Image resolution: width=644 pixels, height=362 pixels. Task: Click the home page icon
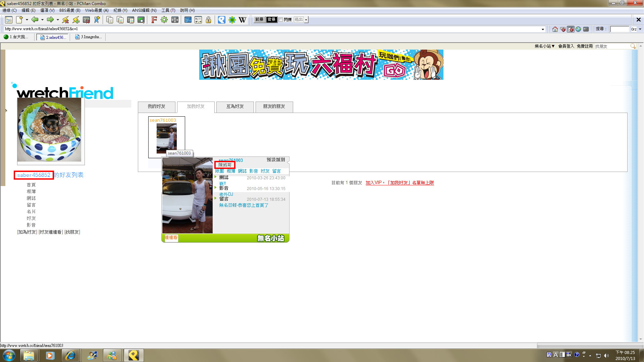[x=555, y=29]
